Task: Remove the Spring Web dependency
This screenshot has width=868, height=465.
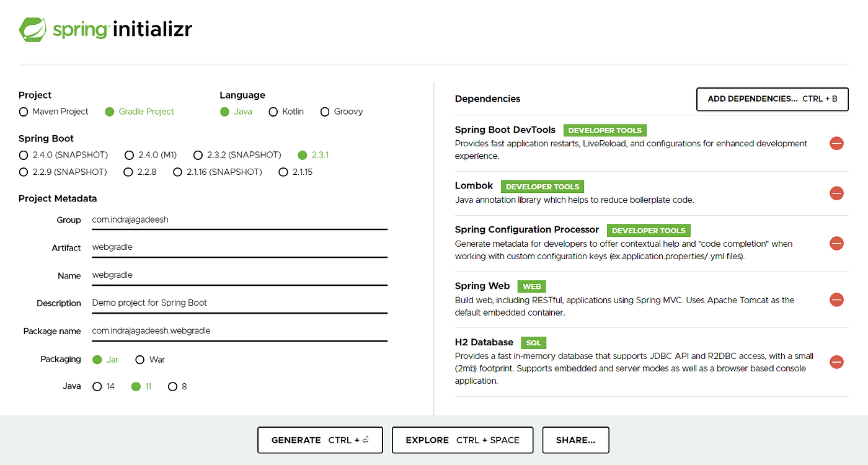Action: pyautogui.click(x=836, y=299)
